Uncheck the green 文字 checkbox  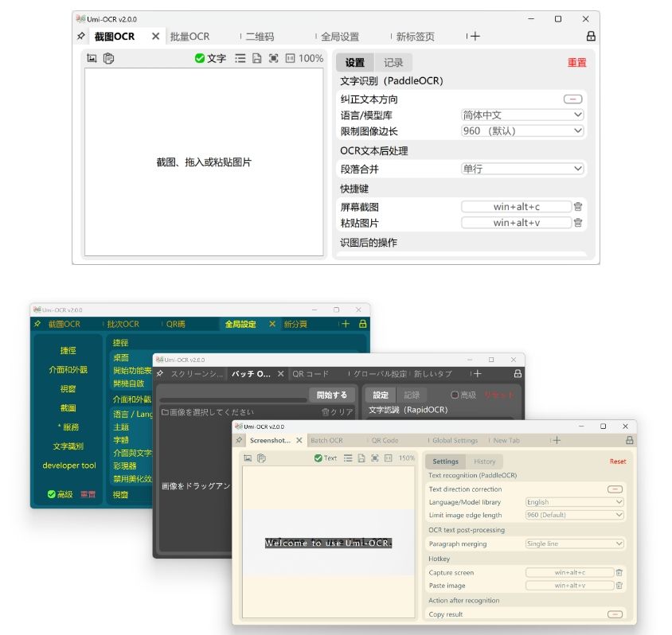[x=199, y=58]
